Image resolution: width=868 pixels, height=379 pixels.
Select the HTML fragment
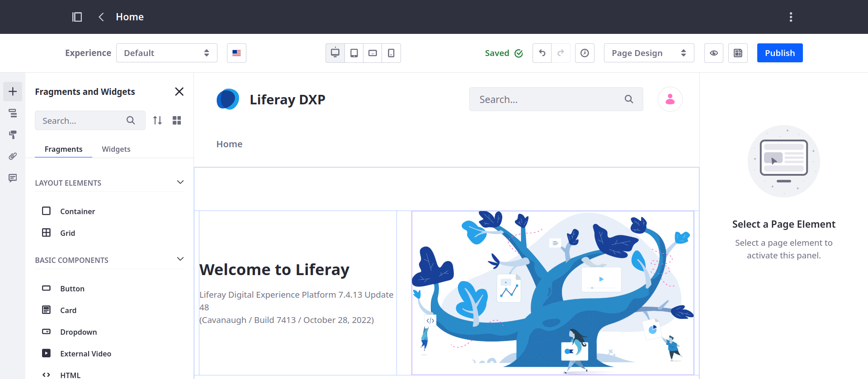pos(109,375)
